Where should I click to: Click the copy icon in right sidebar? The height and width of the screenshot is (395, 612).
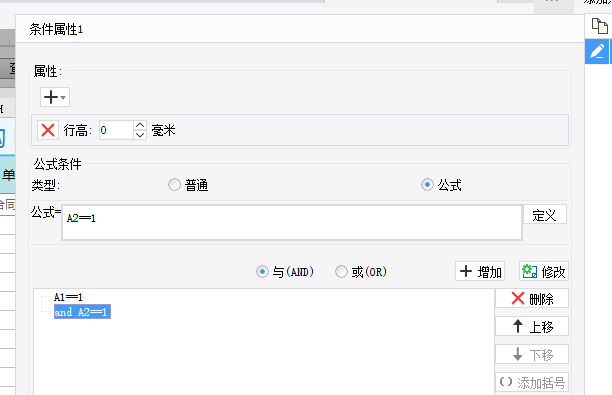pyautogui.click(x=599, y=26)
